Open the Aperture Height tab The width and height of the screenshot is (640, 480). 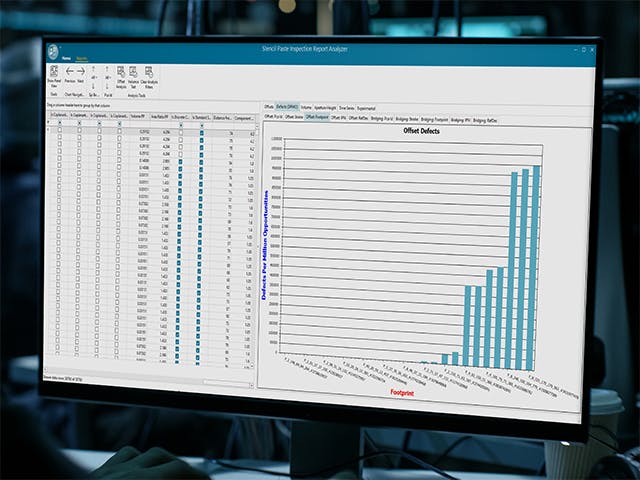point(325,108)
